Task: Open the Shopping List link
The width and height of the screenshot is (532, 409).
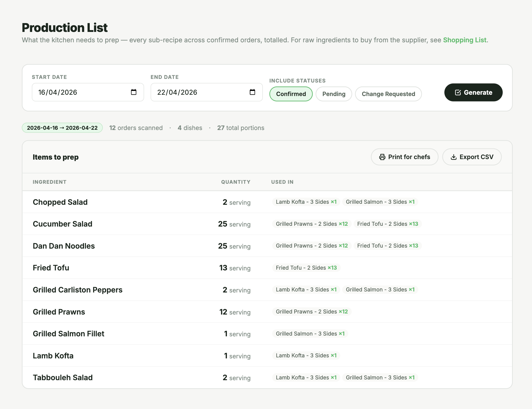Action: tap(465, 40)
